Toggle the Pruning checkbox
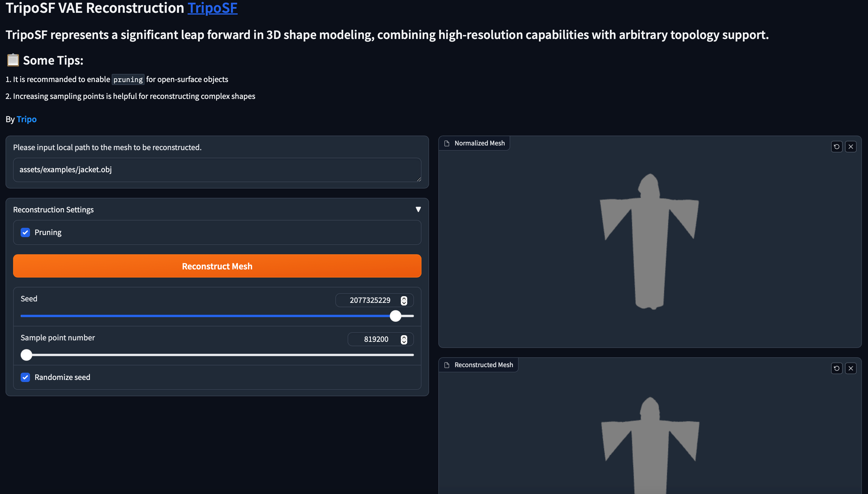This screenshot has width=868, height=494. [x=25, y=232]
